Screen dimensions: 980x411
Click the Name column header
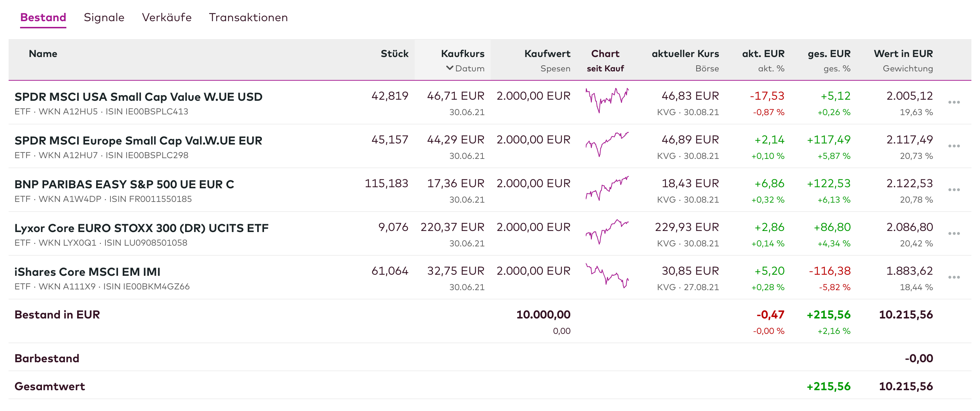[43, 53]
